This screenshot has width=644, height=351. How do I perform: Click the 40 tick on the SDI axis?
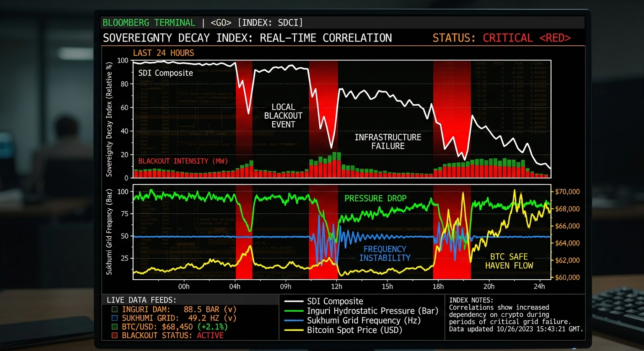pos(124,132)
